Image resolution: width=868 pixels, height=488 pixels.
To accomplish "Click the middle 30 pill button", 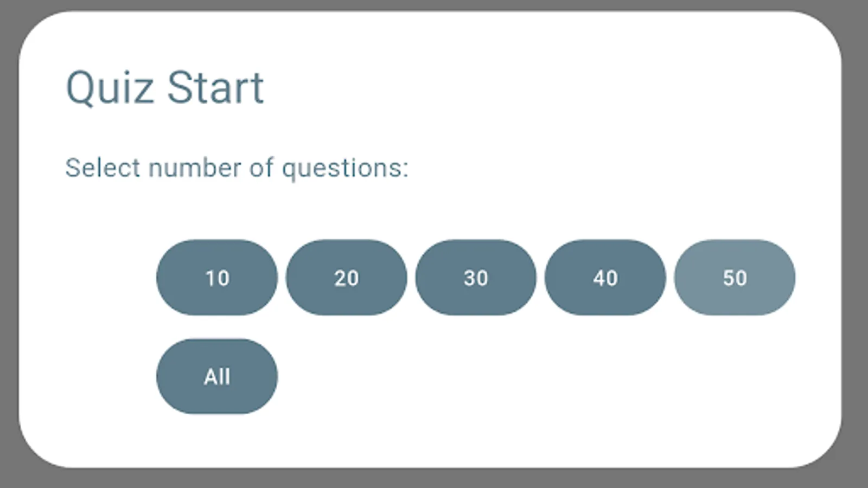I will pos(476,278).
